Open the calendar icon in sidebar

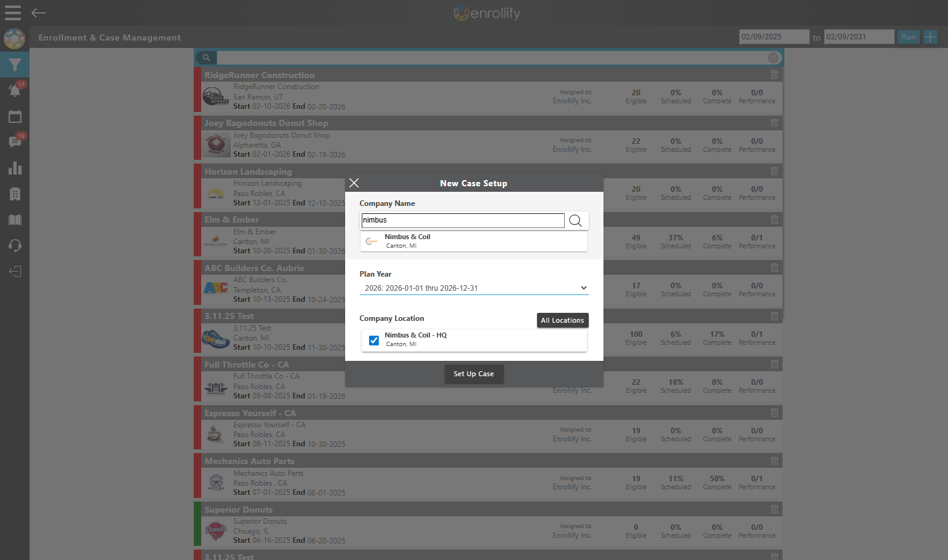[15, 116]
